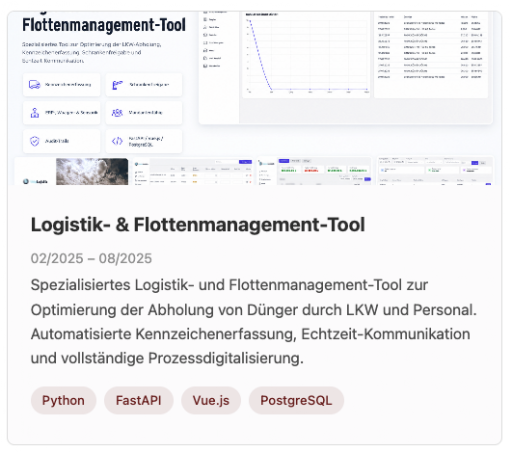Open the thumbnail showing the table with blue button
This screenshot has height=453, width=512.
click(193, 171)
